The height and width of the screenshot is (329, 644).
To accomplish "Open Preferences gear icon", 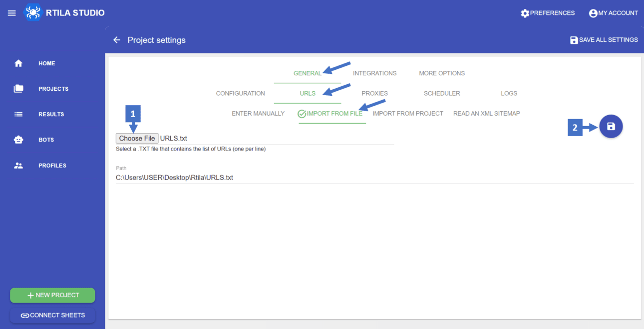I will click(x=525, y=13).
